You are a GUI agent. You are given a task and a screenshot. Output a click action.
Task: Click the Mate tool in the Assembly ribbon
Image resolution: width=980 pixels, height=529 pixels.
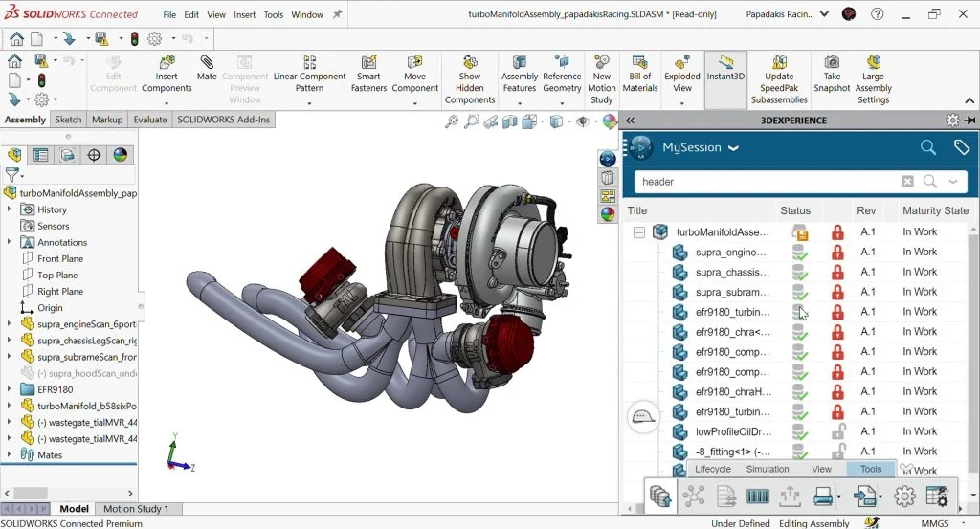pos(207,69)
